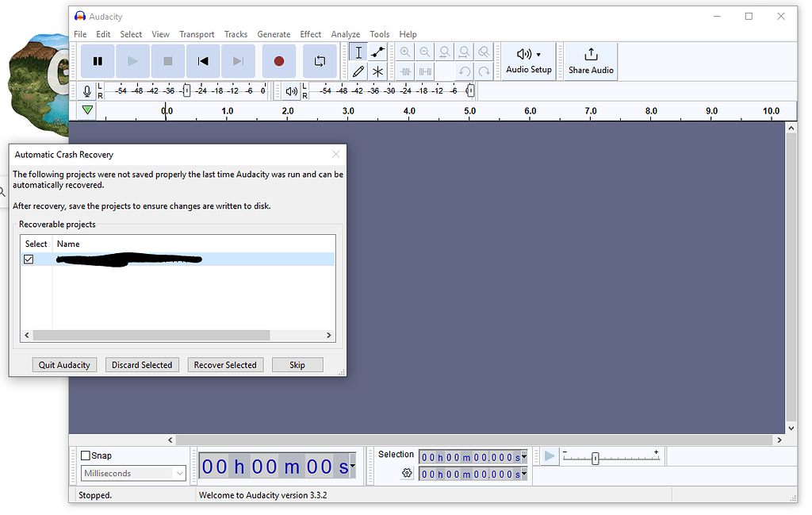Click the Share Audio button
Viewport: 812px width, 515px height.
[590, 61]
